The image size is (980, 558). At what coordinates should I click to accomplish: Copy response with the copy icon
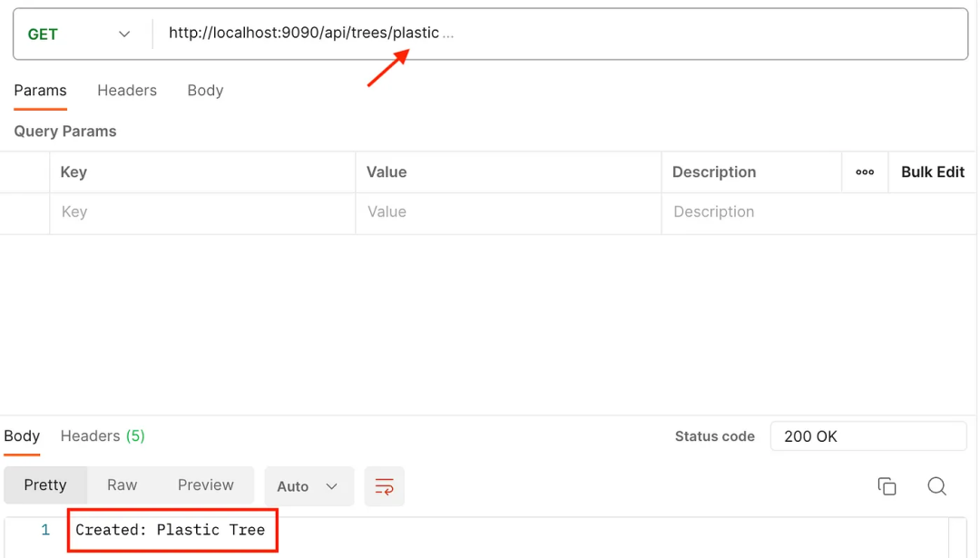tap(887, 486)
